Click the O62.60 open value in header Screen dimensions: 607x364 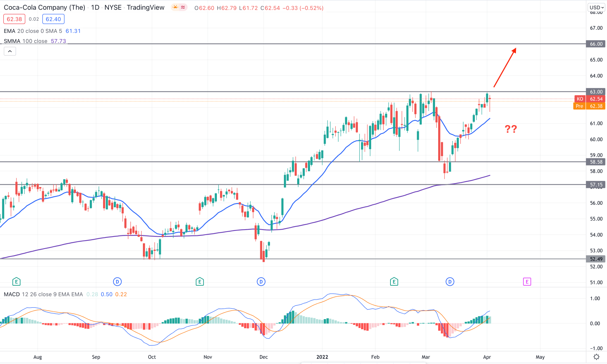(x=204, y=8)
